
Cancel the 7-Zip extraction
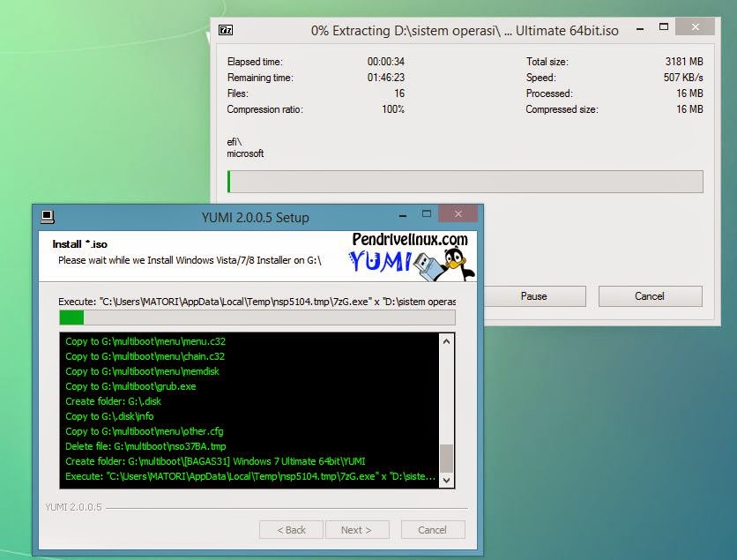coord(650,296)
